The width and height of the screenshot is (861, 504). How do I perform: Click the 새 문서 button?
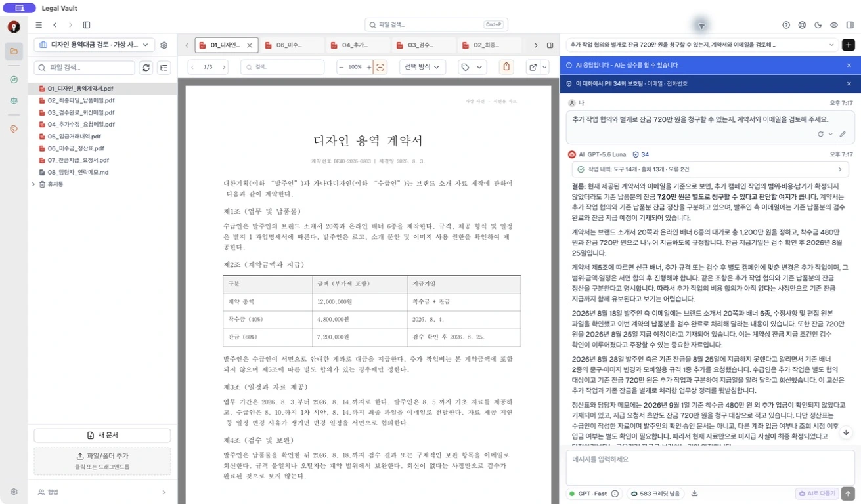pos(102,436)
